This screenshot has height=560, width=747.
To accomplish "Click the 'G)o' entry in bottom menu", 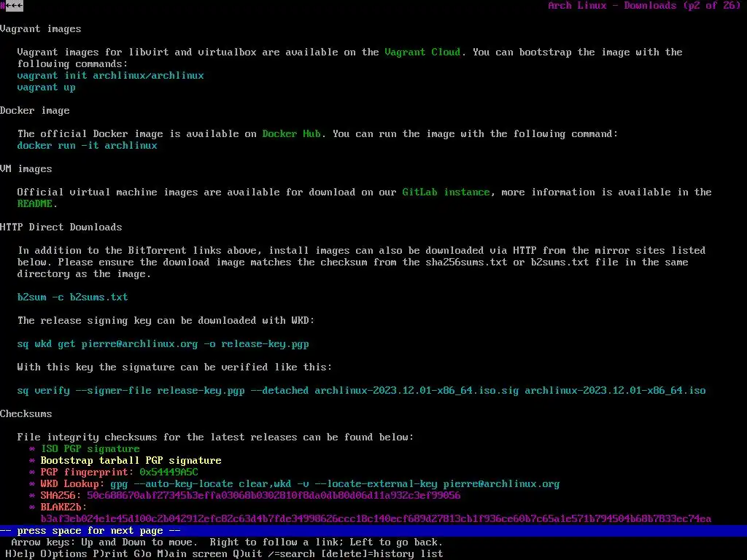I will pyautogui.click(x=142, y=554).
